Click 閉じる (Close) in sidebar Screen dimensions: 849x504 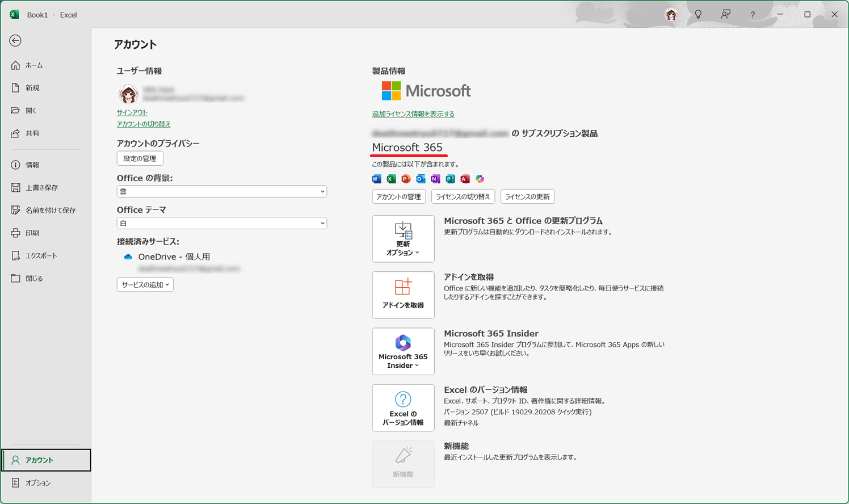pyautogui.click(x=45, y=279)
